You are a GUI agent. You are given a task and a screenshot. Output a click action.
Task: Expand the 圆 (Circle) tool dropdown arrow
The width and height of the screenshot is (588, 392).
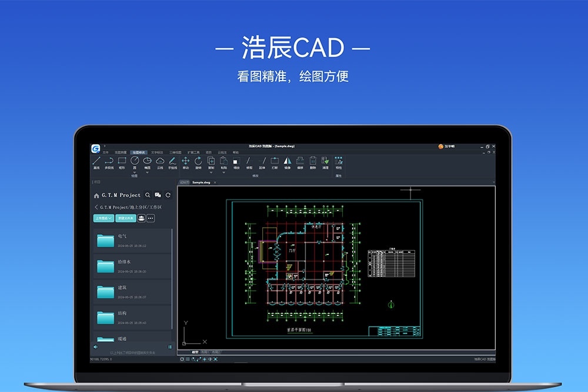[135, 172]
